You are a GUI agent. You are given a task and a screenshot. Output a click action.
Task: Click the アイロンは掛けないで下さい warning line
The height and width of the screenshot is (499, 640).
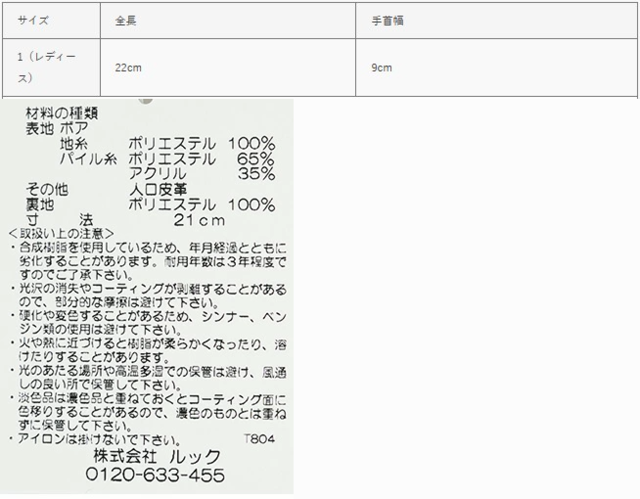click(98, 439)
